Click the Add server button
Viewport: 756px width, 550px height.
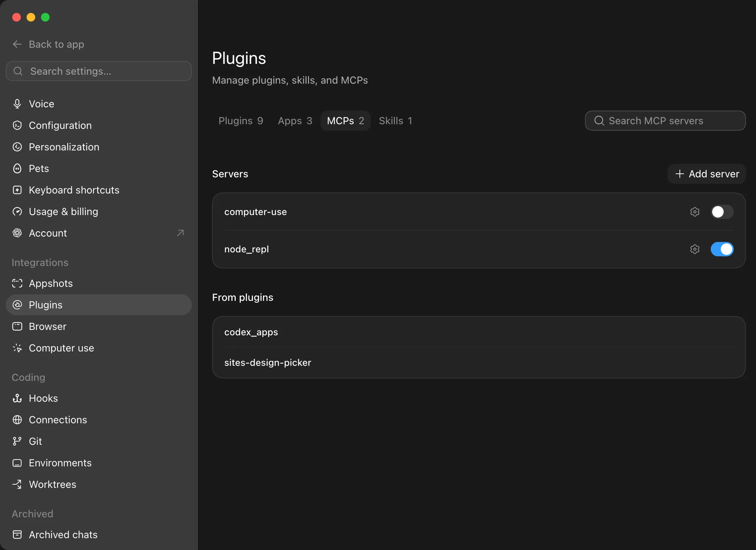[x=706, y=174]
